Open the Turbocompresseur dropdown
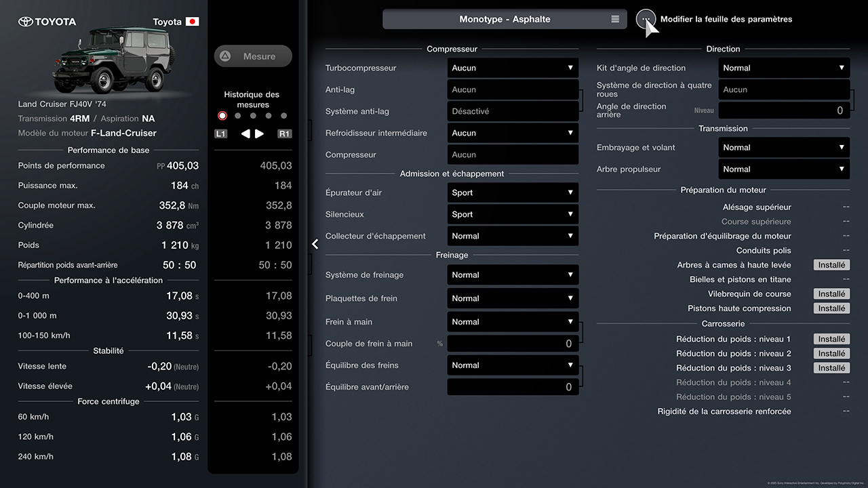 point(513,68)
